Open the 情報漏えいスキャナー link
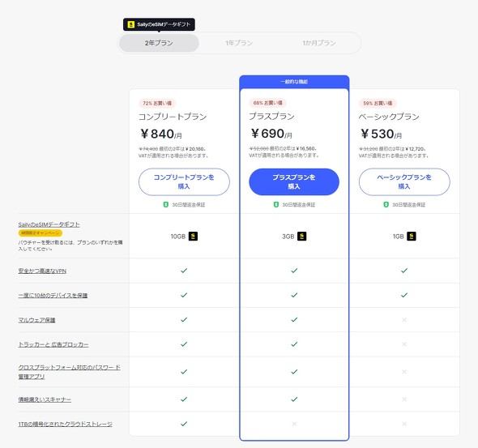The image size is (478, 448). click(45, 399)
